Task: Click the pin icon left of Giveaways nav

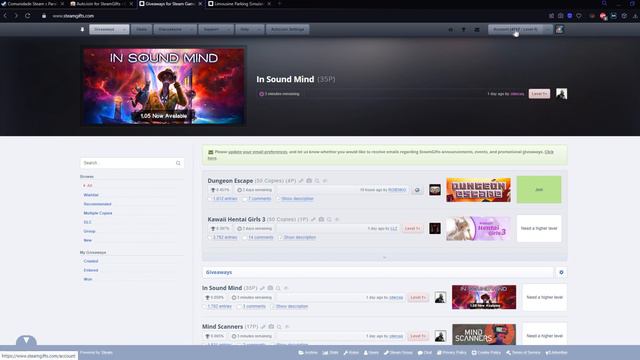Action: [82, 29]
